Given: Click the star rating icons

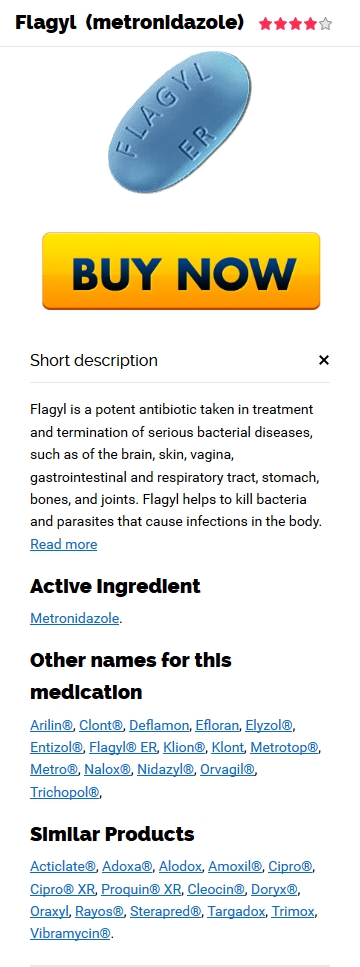Looking at the screenshot, I should (x=295, y=24).
